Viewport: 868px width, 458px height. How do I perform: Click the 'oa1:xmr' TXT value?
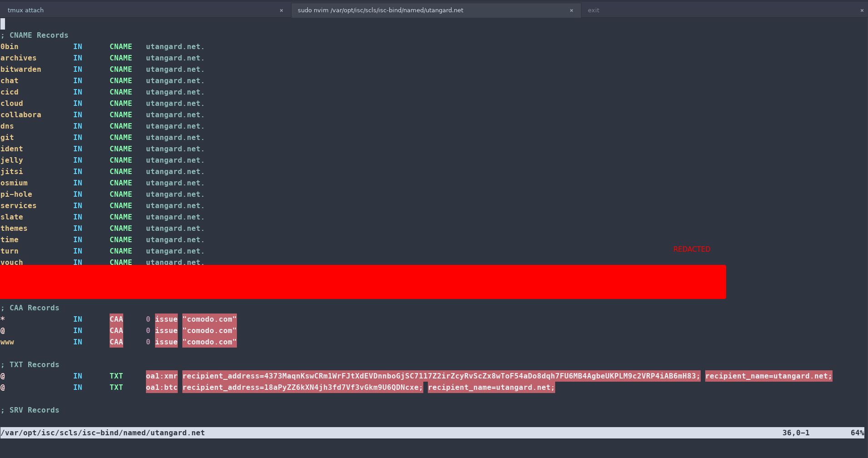(162, 376)
